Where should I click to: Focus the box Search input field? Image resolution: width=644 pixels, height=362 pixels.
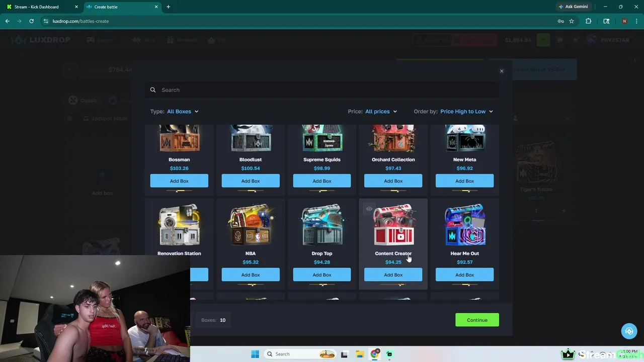[x=322, y=90]
